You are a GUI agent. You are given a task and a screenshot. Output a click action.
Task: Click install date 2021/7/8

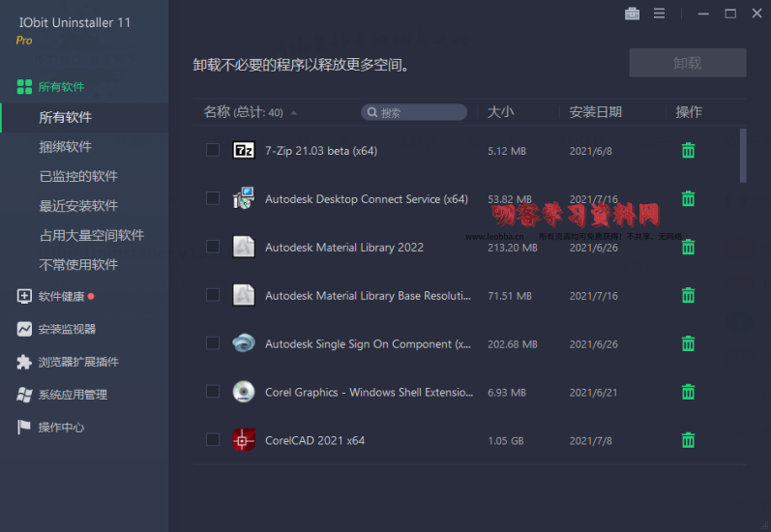[590, 441]
